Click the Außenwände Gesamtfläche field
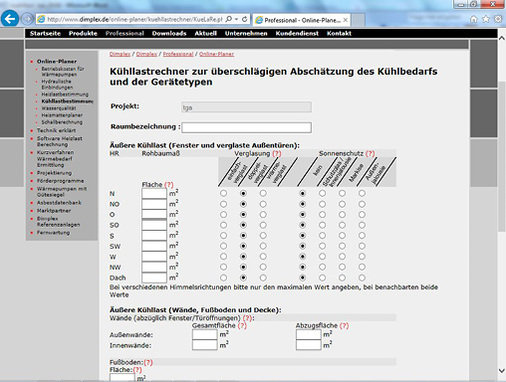This screenshot has width=506, height=382. pos(205,335)
